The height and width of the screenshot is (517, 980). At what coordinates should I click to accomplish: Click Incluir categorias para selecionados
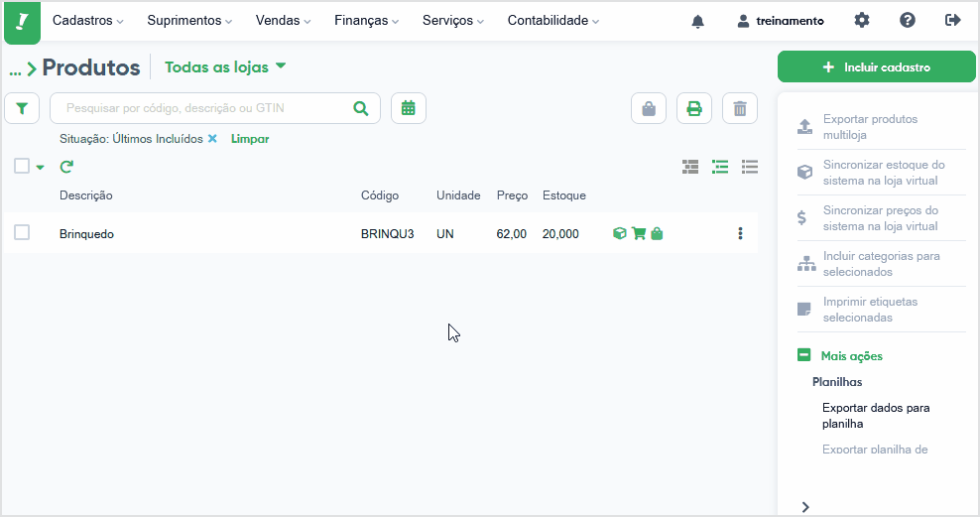click(x=881, y=264)
